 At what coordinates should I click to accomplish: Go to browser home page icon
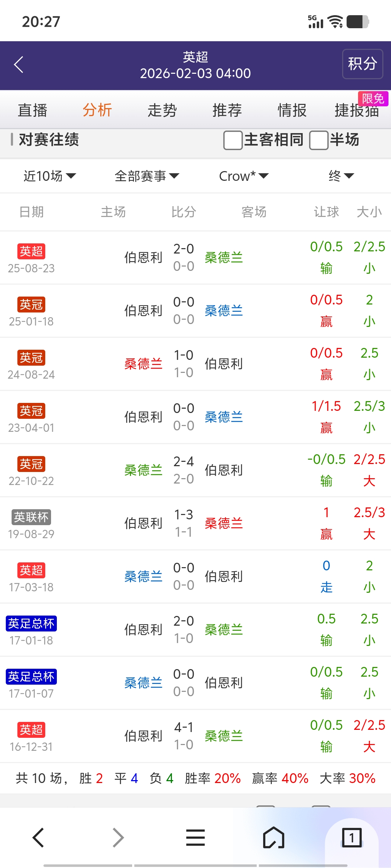(273, 838)
